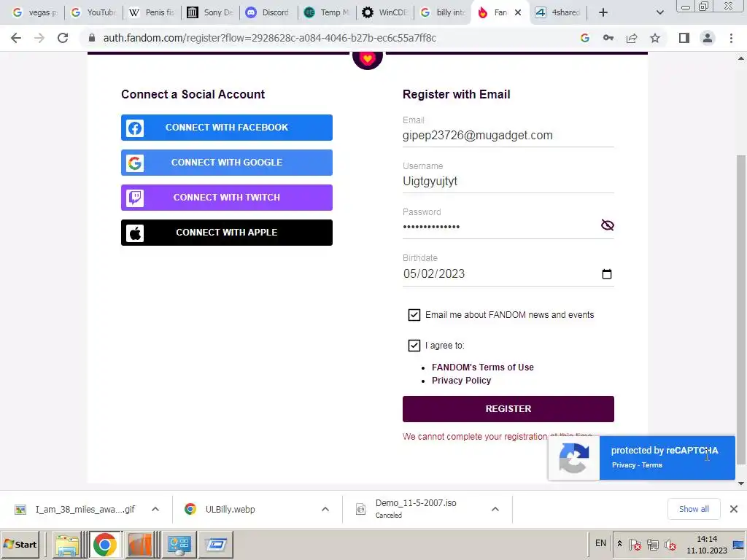Image resolution: width=747 pixels, height=560 pixels.
Task: Click Connect with Twitch button
Action: (x=227, y=198)
